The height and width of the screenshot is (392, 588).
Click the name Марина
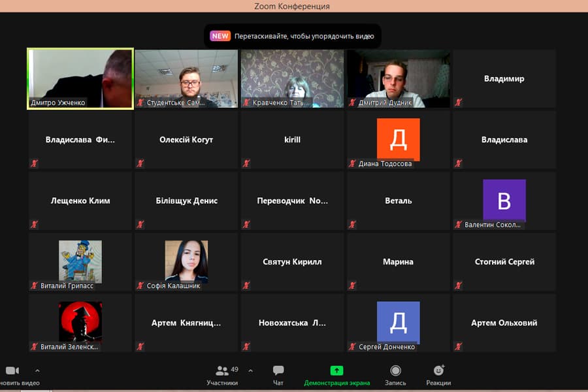[399, 262]
